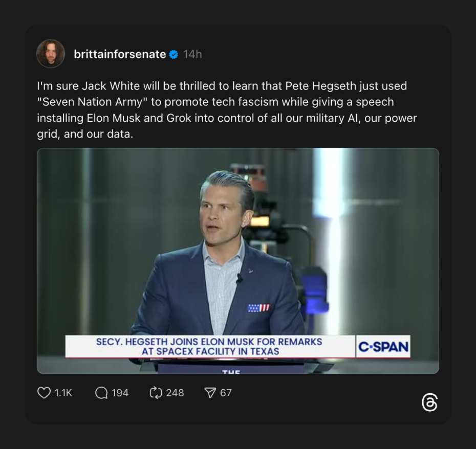Like the post using the heart icon
The image size is (476, 449).
[45, 393]
